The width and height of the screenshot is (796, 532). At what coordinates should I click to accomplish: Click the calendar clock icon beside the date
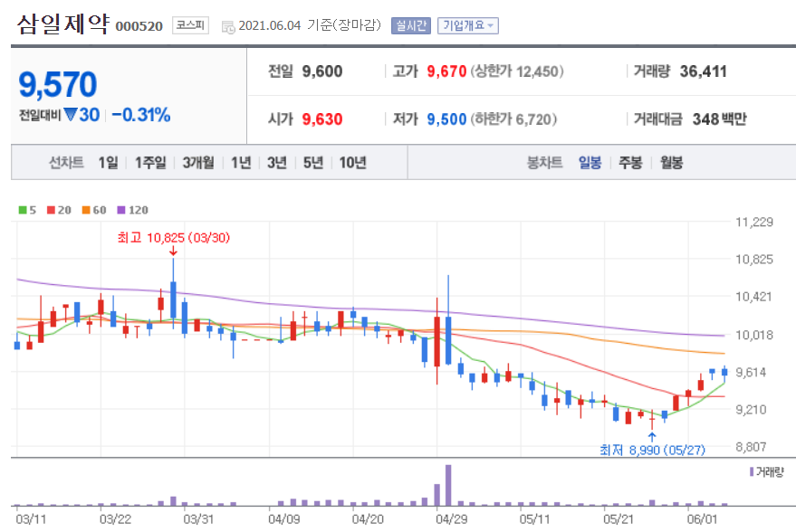point(228,27)
